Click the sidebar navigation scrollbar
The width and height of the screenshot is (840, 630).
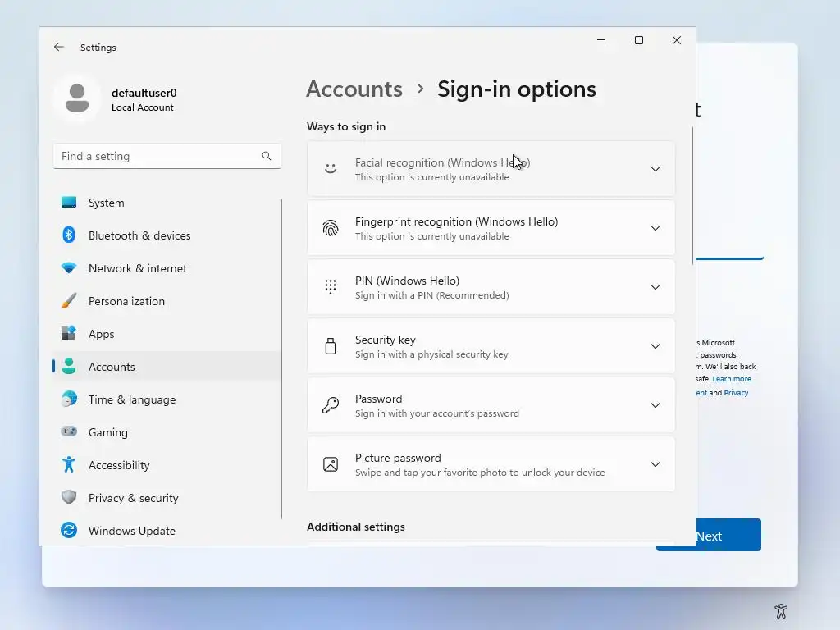point(281,359)
